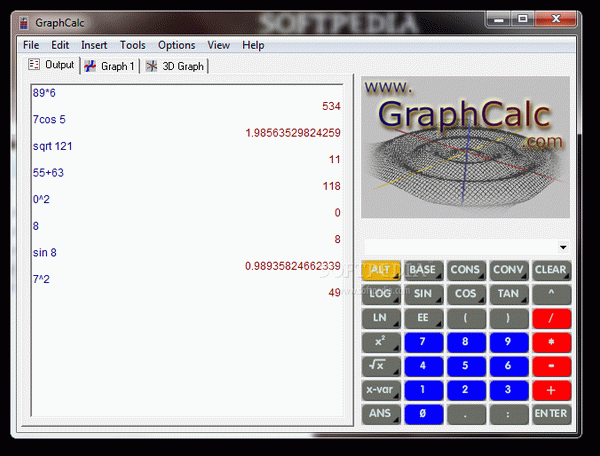600x456 pixels.
Task: Click the blue 4 key
Action: [x=423, y=366]
